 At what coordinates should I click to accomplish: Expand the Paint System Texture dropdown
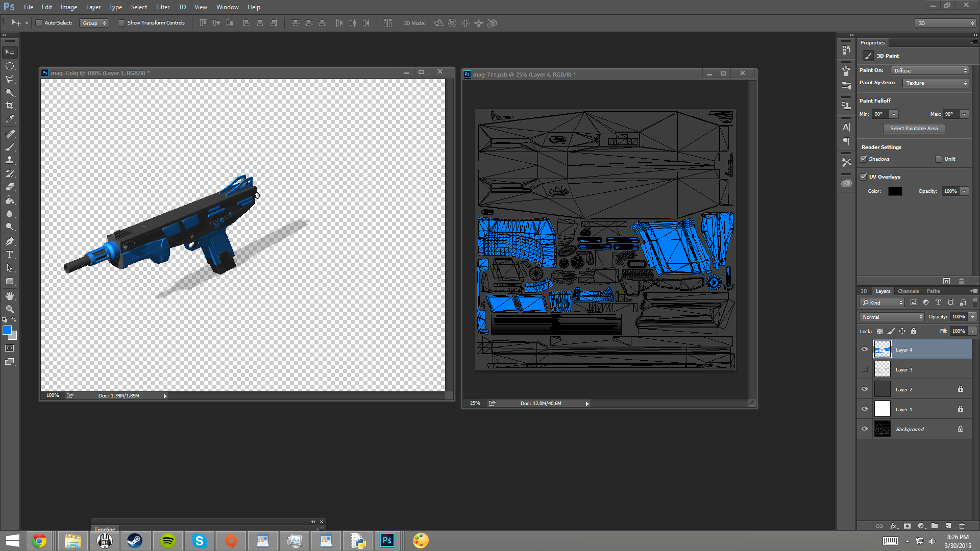pos(936,83)
